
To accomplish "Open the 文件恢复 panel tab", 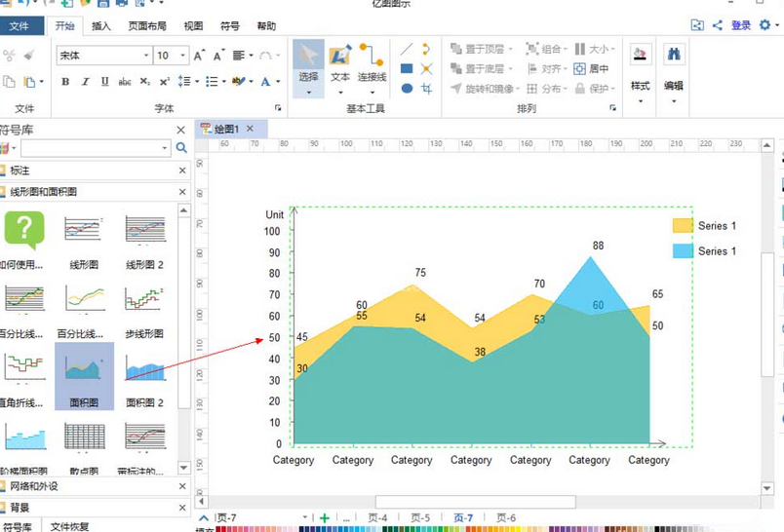I will pyautogui.click(x=69, y=526).
